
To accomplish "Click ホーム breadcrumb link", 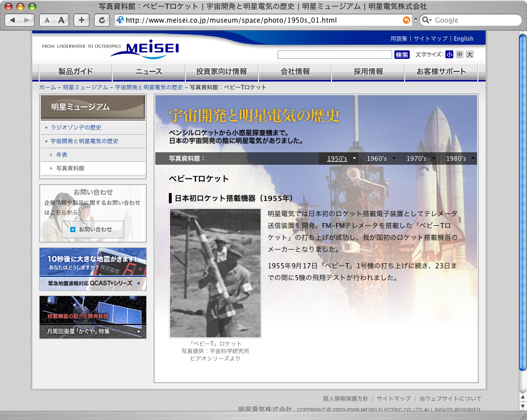I will pos(48,87).
